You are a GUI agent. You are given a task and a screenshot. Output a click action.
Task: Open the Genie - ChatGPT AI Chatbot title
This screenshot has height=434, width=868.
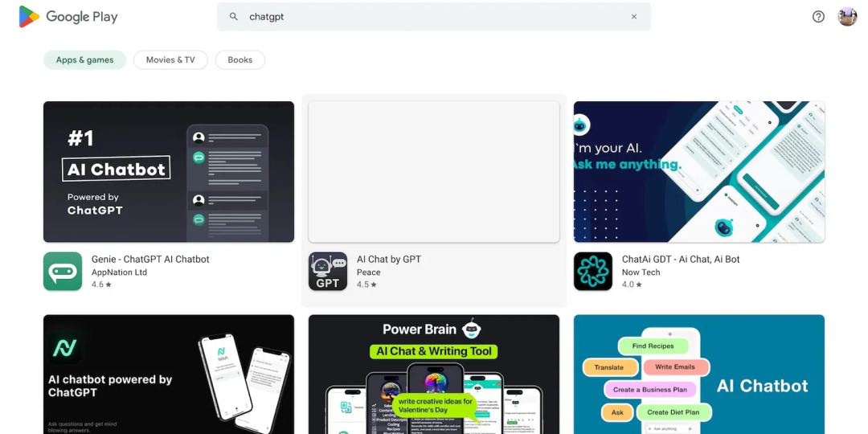pos(150,260)
